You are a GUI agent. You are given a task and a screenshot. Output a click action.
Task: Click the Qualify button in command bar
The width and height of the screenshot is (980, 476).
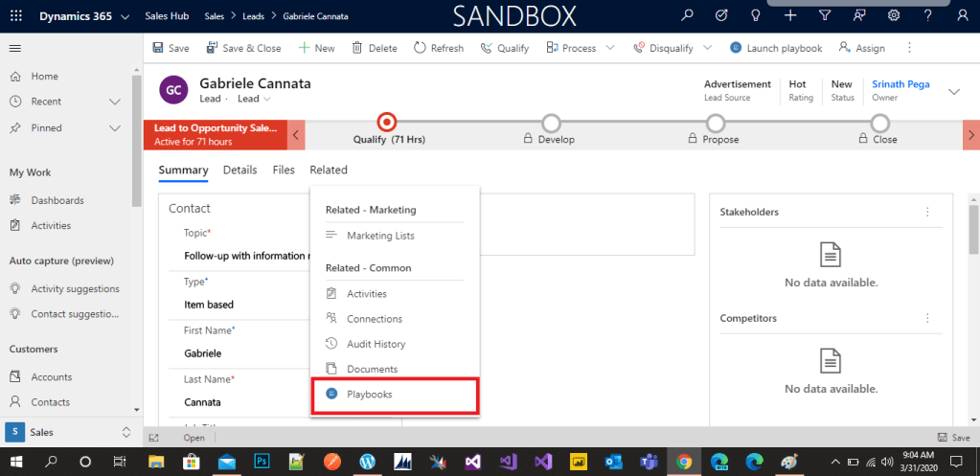[505, 48]
